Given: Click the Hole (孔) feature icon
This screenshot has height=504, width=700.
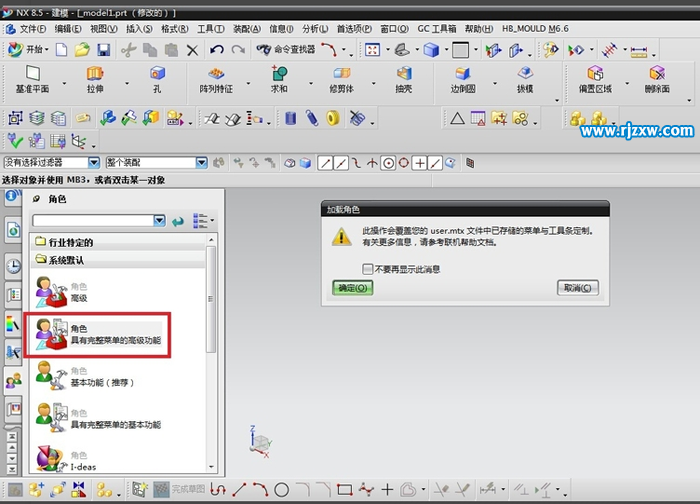Looking at the screenshot, I should click(157, 74).
